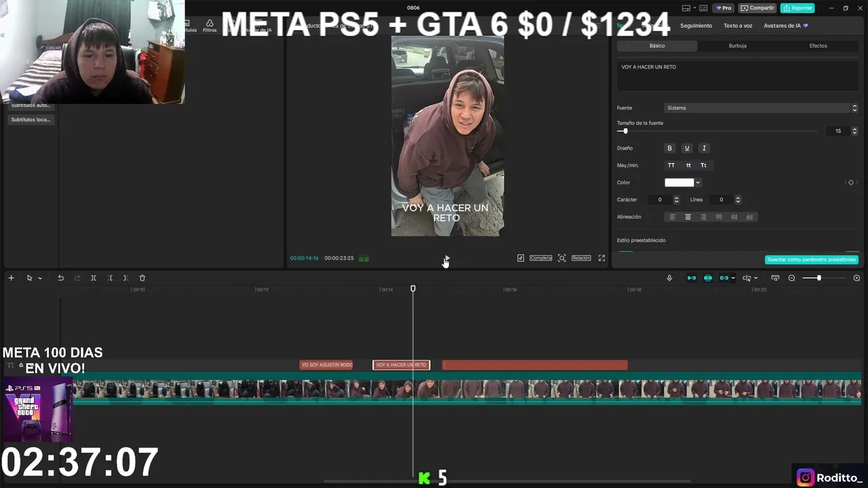Click the timeline zoom slider handle
Image resolution: width=868 pixels, height=488 pixels.
click(x=819, y=278)
